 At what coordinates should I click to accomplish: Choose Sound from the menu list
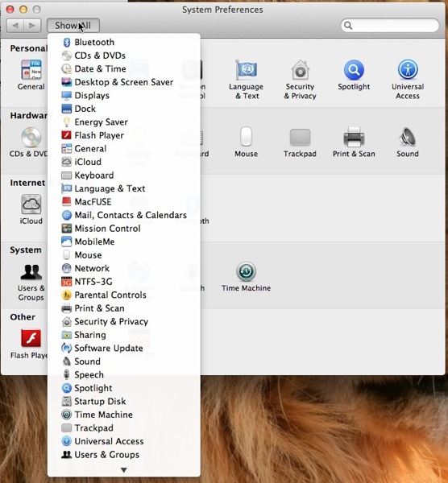click(x=124, y=361)
